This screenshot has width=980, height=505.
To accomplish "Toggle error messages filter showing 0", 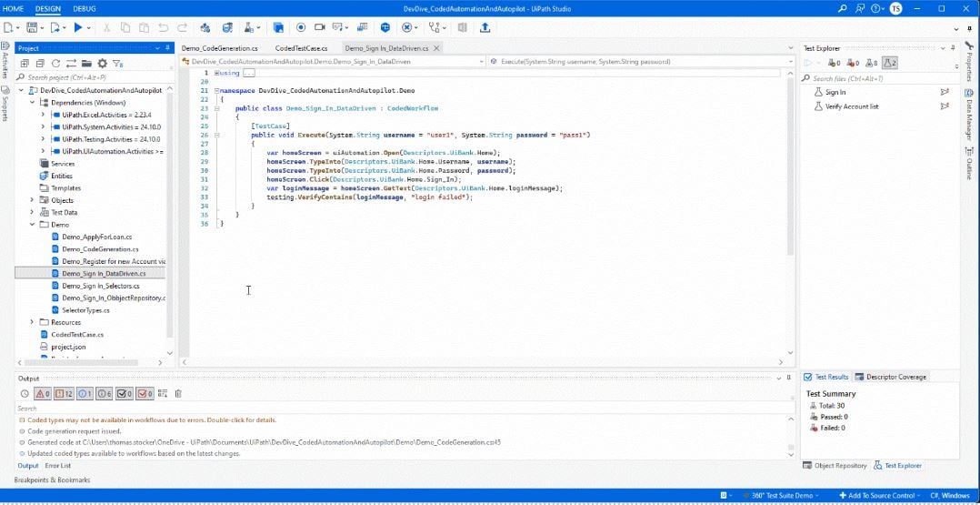I will pyautogui.click(x=43, y=394).
